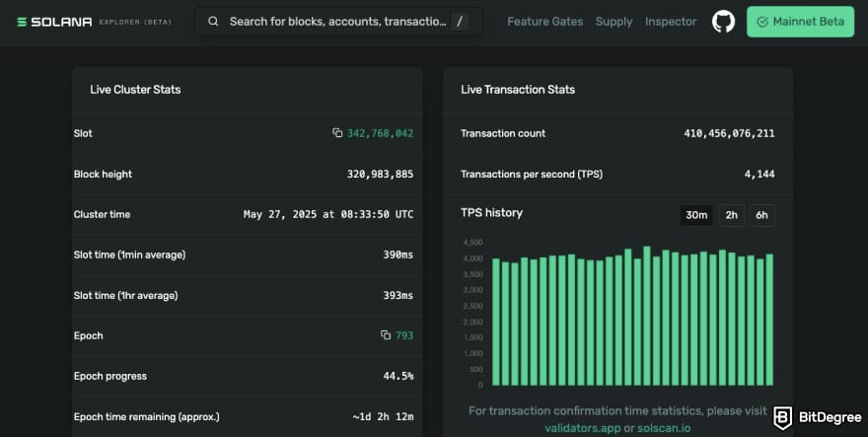Click the Slot time (1min average) label
The width and height of the screenshot is (868, 437).
coord(129,255)
